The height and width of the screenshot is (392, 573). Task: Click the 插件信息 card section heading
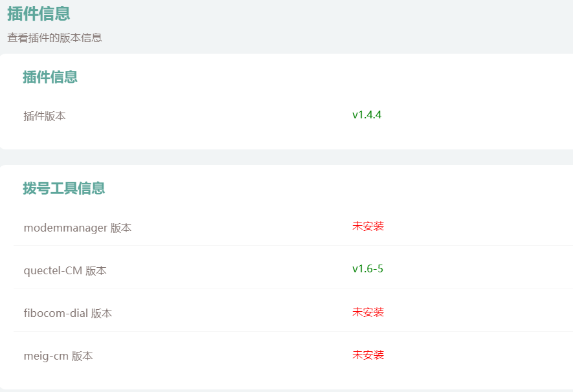51,77
